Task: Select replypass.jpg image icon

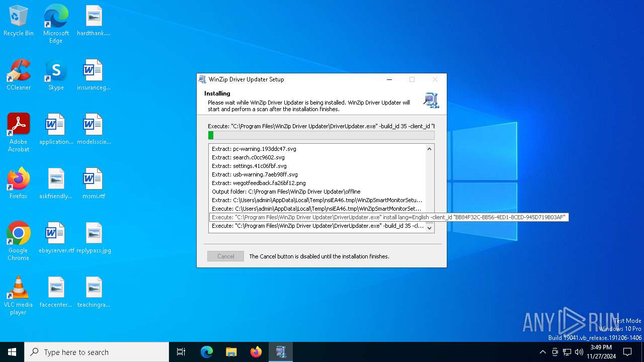Action: tap(94, 238)
